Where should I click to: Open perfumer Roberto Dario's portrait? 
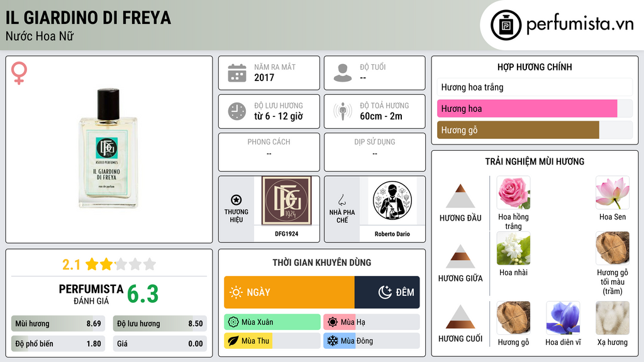(392, 200)
